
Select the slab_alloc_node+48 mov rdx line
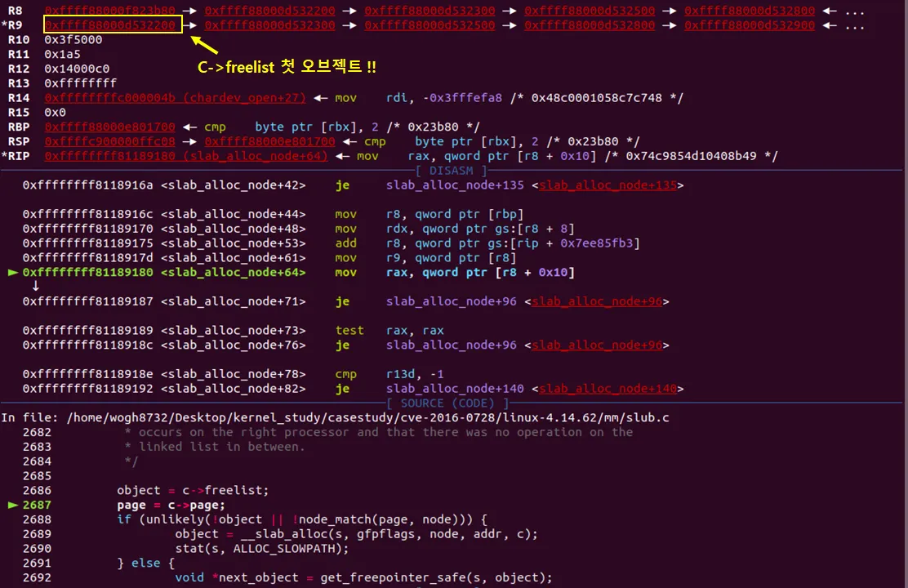click(x=298, y=228)
